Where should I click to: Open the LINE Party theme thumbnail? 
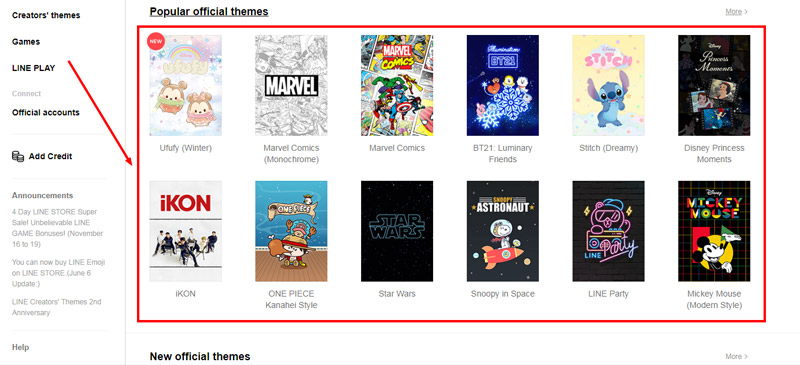[608, 231]
